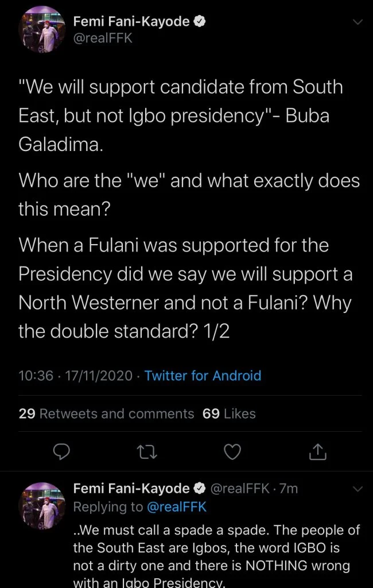Tap the share upload icon
373x588 pixels.
[317, 453]
